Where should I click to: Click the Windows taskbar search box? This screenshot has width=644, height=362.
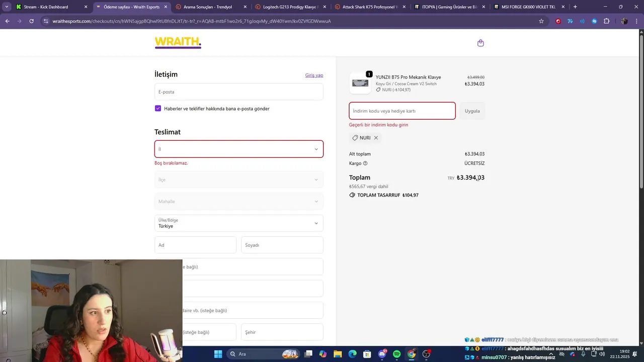click(263, 354)
